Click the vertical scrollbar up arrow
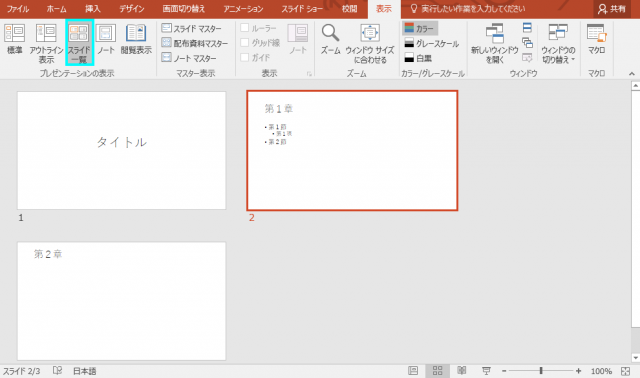This screenshot has height=378, width=640. pos(636,86)
